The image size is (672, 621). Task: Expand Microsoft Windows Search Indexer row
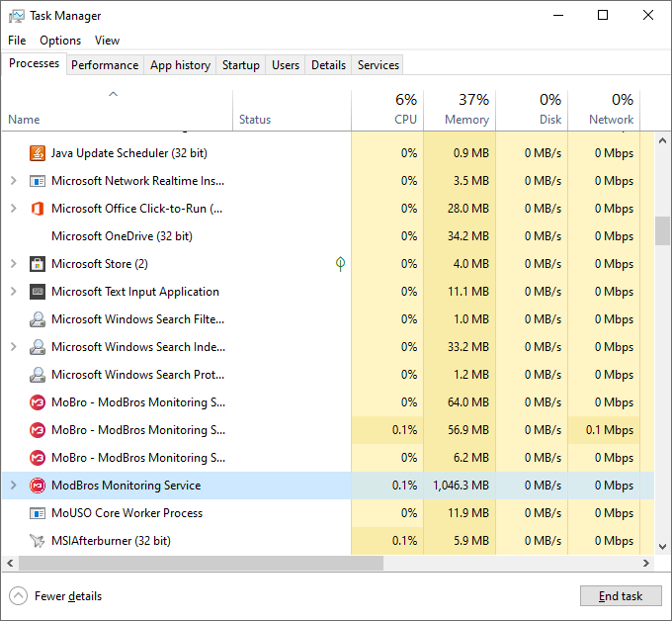click(13, 347)
